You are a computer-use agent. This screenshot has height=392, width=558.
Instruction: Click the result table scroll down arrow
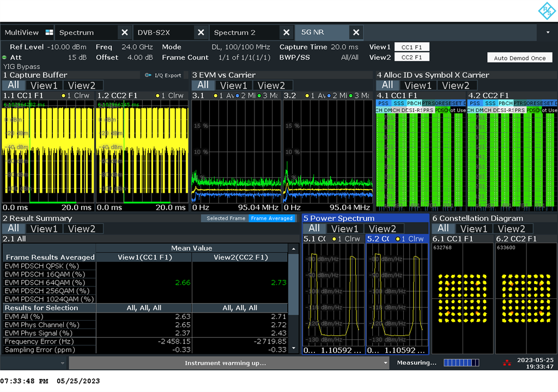point(294,348)
